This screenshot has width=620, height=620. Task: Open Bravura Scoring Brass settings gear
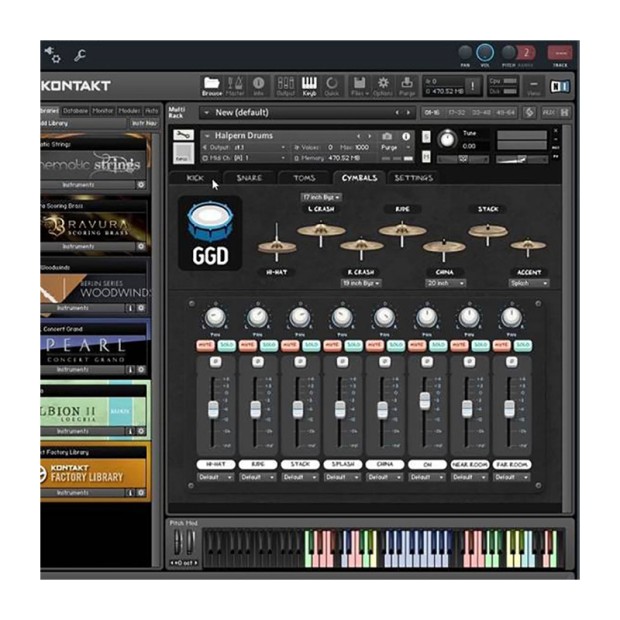point(141,246)
